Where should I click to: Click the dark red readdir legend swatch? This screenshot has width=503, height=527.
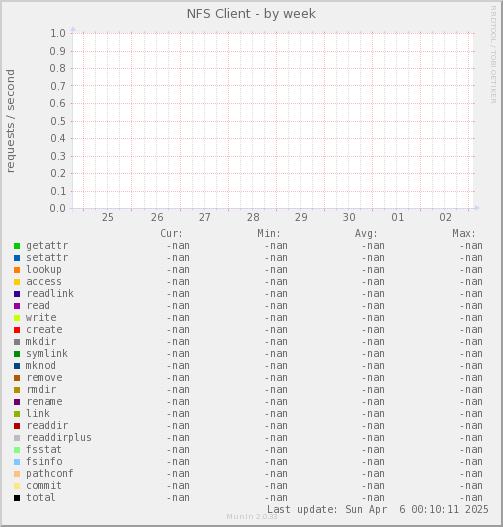tap(17, 426)
